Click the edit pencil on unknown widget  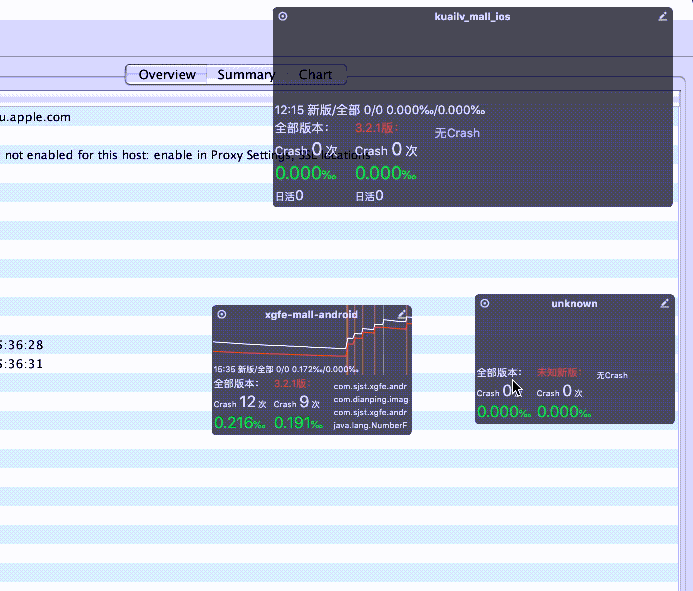[663, 303]
